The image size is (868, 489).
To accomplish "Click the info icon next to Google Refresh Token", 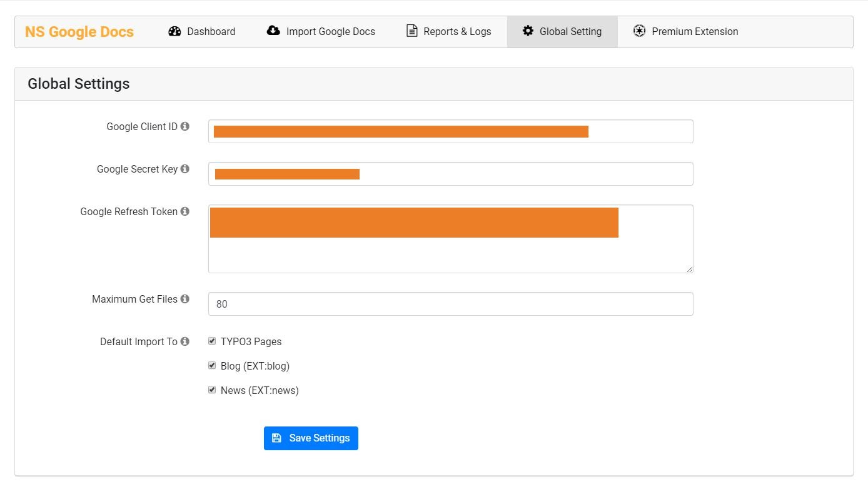I will point(185,211).
